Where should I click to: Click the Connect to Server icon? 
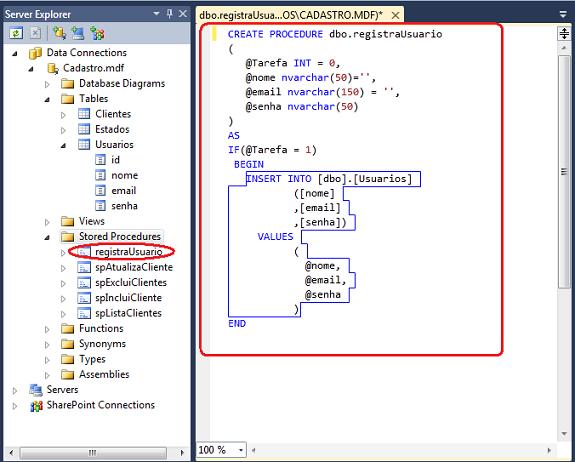pyautogui.click(x=78, y=33)
